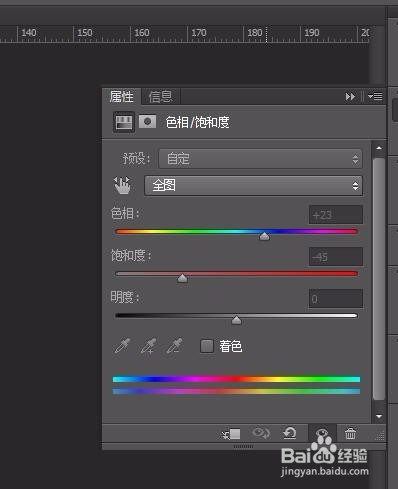Click the hue slider handle

[264, 236]
